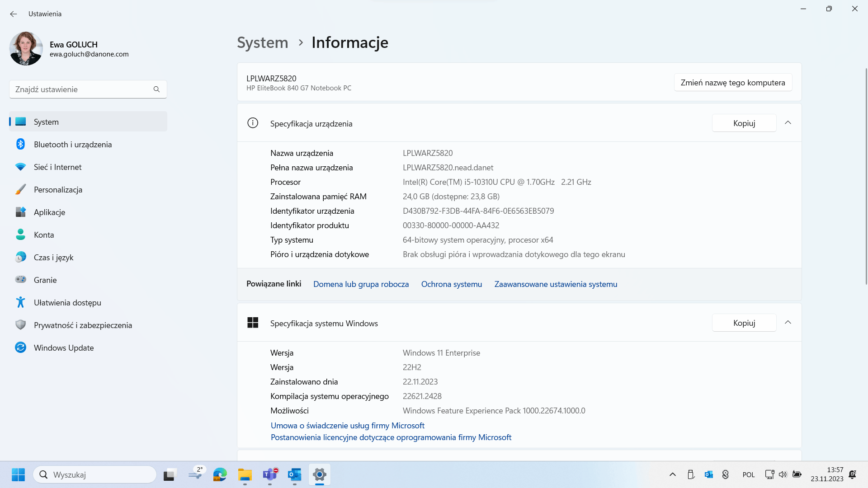868x488 pixels.
Task: Open Aplikacje settings section
Action: coord(49,212)
